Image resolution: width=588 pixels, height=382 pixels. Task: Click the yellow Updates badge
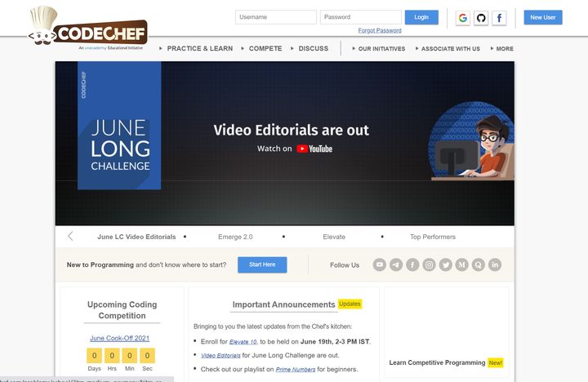click(350, 304)
